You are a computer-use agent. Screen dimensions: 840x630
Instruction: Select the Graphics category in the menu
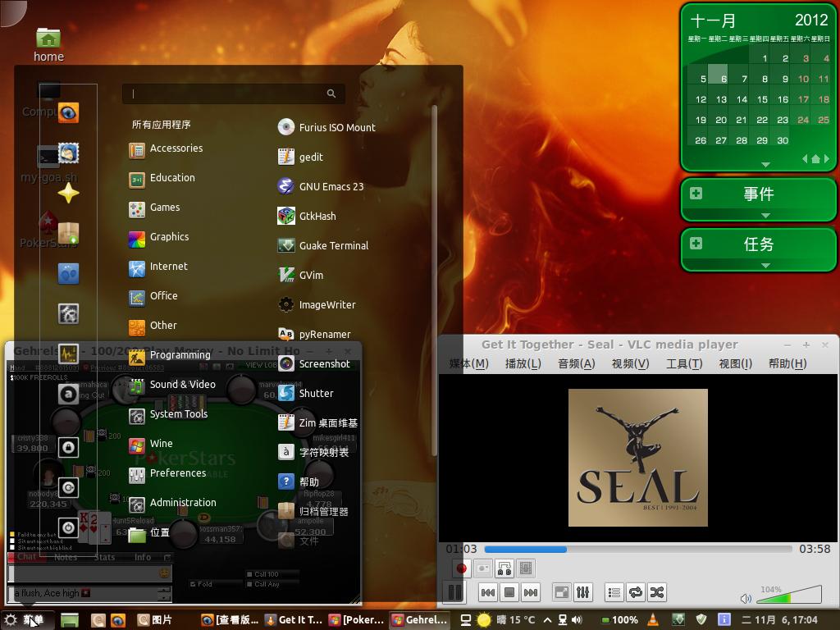159,237
